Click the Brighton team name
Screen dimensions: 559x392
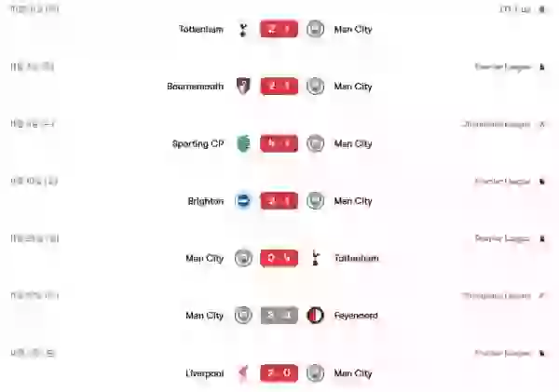(206, 201)
